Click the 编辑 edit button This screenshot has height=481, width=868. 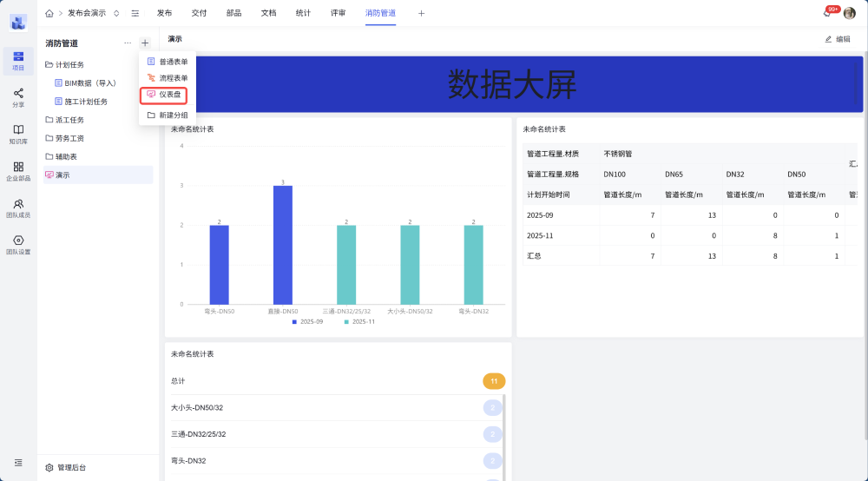coord(837,39)
